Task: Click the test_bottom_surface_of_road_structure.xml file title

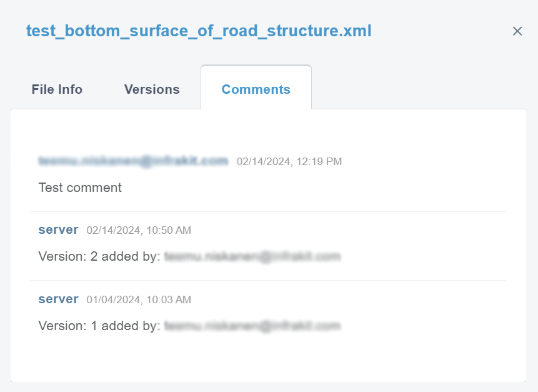Action: (199, 31)
